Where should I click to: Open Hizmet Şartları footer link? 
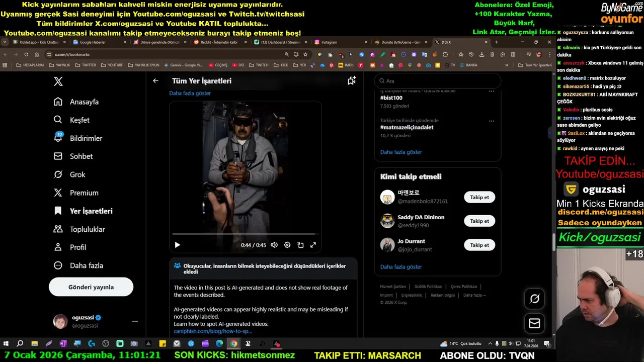pyautogui.click(x=393, y=287)
